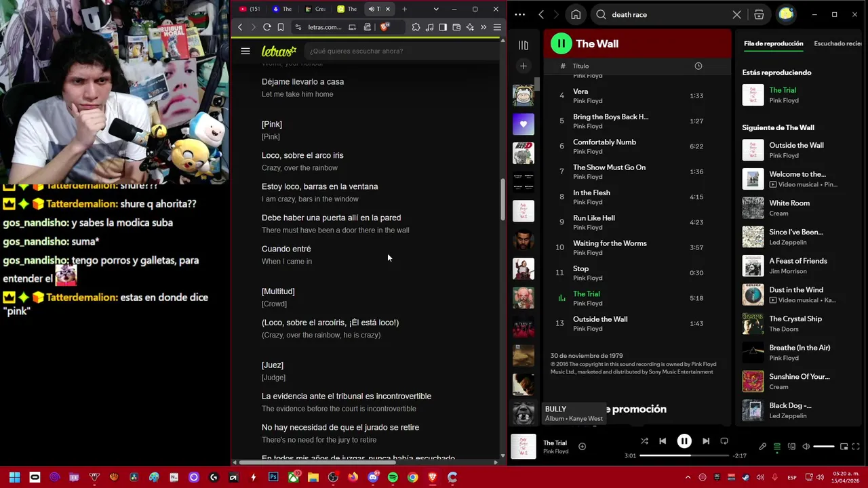
Task: Open Liked Songs in Spotify sidebar
Action: pyautogui.click(x=523, y=124)
